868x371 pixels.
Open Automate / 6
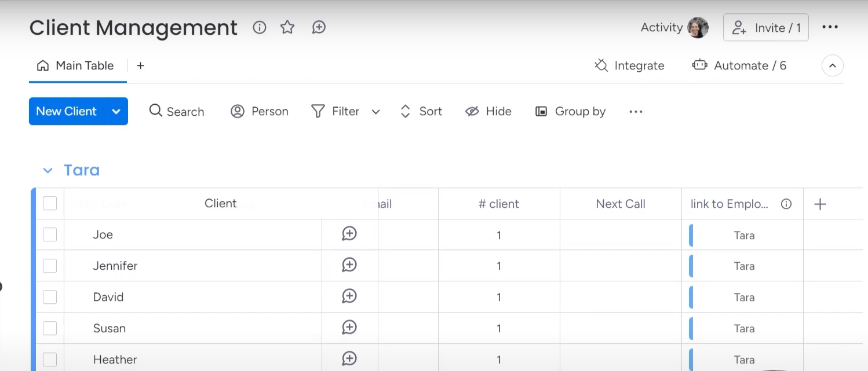[x=739, y=65]
